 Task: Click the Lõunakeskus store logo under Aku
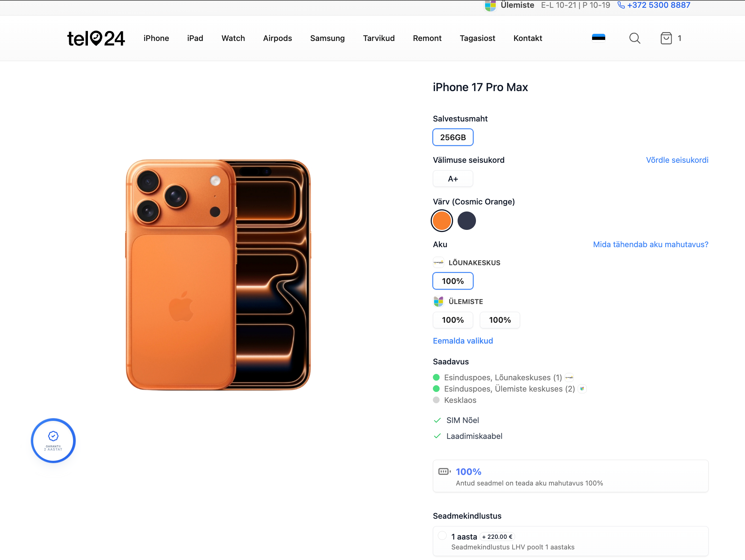(439, 262)
